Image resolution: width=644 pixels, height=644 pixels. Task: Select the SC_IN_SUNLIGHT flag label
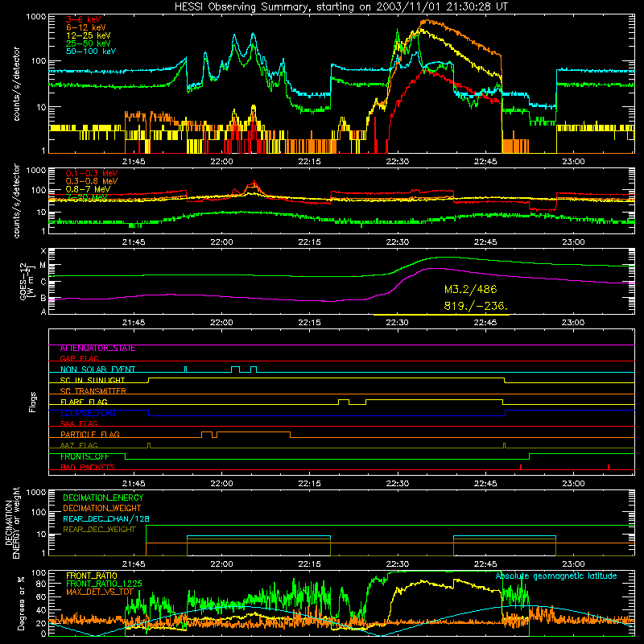(x=93, y=380)
